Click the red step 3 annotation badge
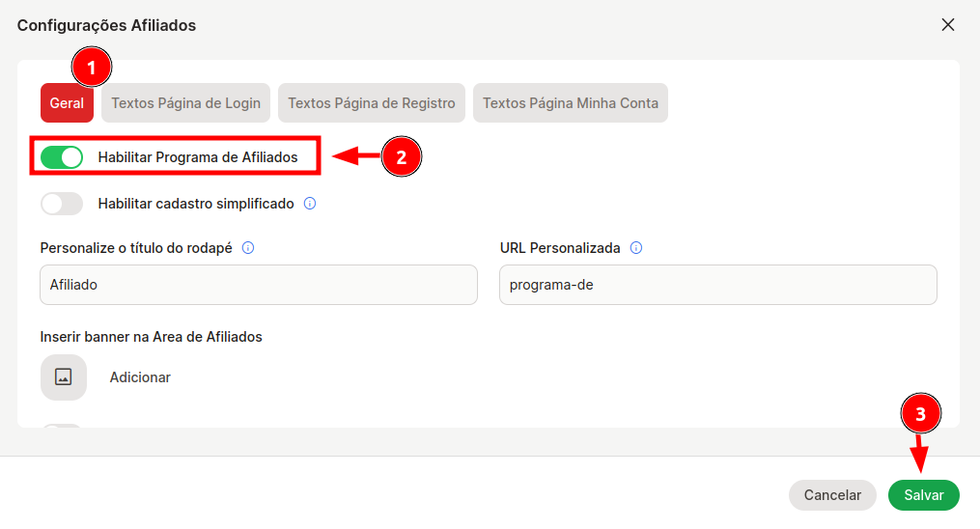 point(921,413)
